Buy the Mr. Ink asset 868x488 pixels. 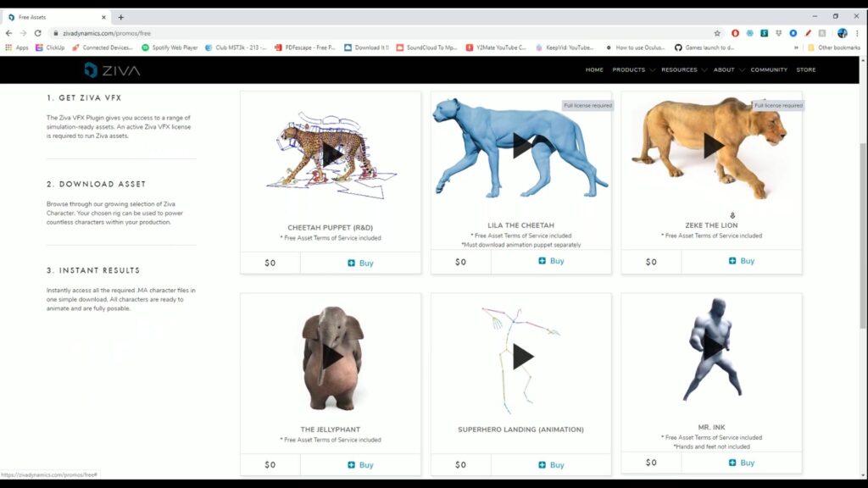(741, 463)
